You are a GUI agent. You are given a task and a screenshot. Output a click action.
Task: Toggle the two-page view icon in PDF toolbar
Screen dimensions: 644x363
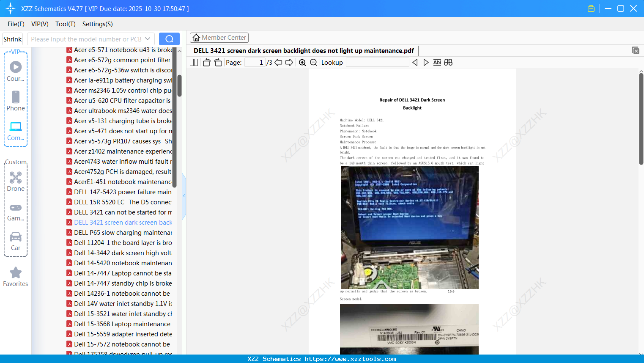194,63
